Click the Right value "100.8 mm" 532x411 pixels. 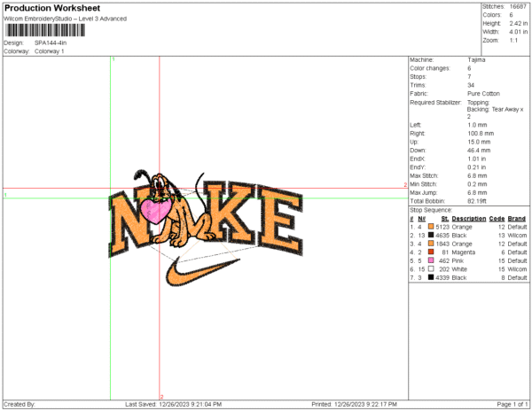(x=481, y=134)
